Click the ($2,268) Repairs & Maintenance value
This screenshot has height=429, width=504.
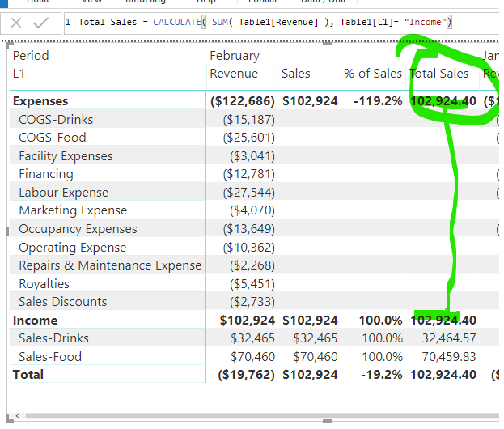point(252,265)
